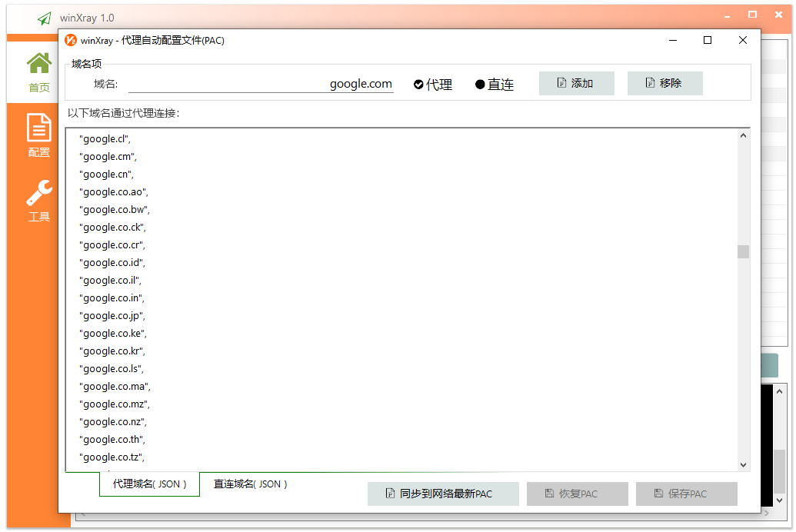This screenshot has width=796, height=532.
Task: Click the "google.co.jp" entry
Action: coord(112,316)
